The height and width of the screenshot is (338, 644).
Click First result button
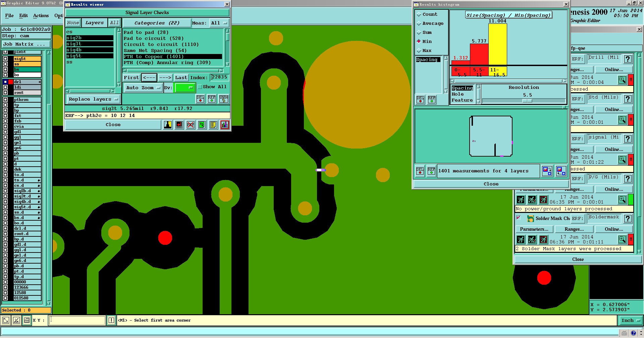[131, 78]
